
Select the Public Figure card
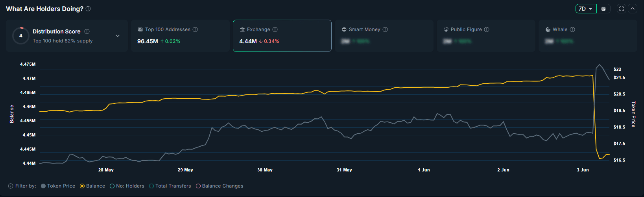point(486,36)
